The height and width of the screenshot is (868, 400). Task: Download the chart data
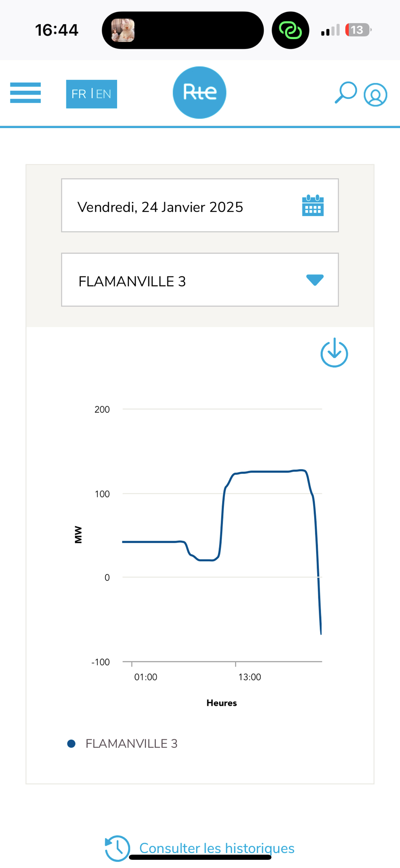tap(334, 353)
